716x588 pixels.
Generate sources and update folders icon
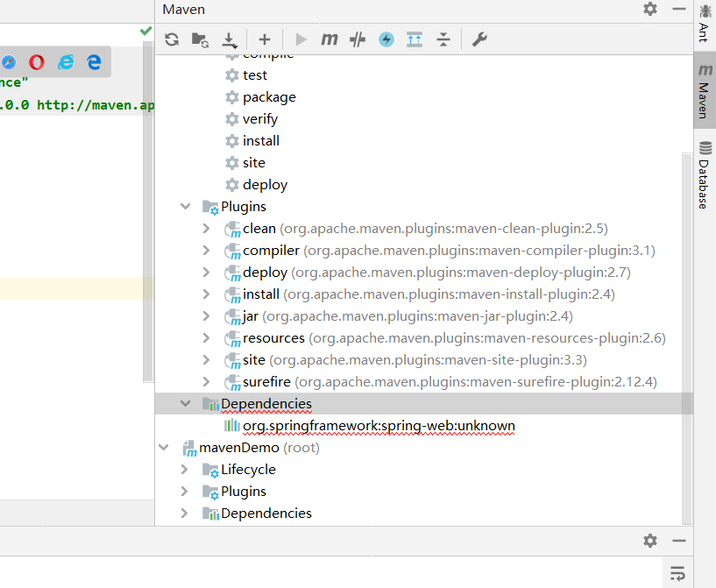click(x=200, y=39)
